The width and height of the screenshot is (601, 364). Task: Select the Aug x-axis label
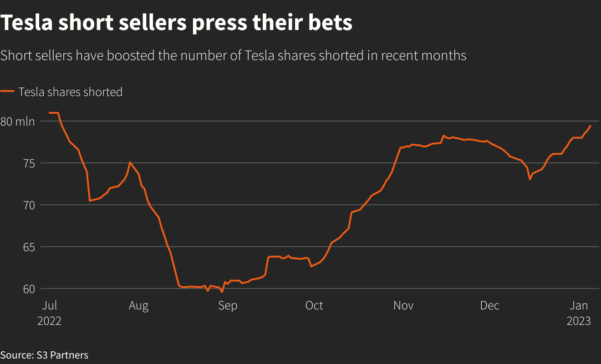(138, 306)
